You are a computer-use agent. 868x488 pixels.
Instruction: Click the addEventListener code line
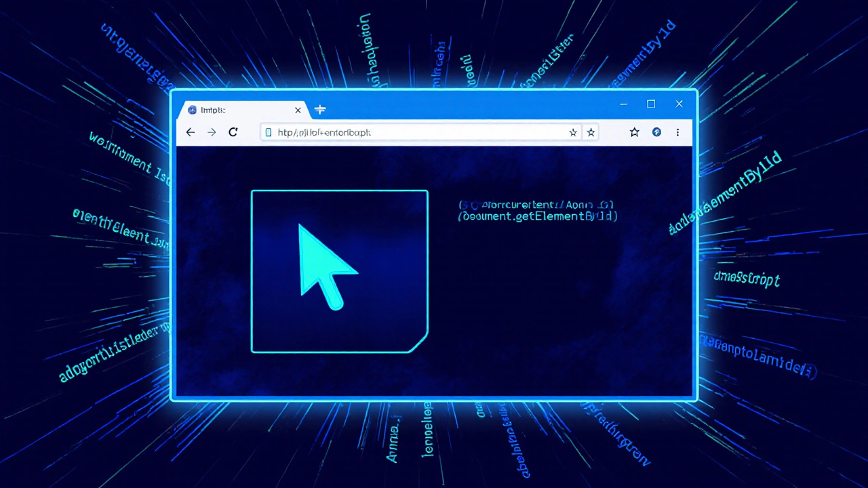(x=536, y=205)
